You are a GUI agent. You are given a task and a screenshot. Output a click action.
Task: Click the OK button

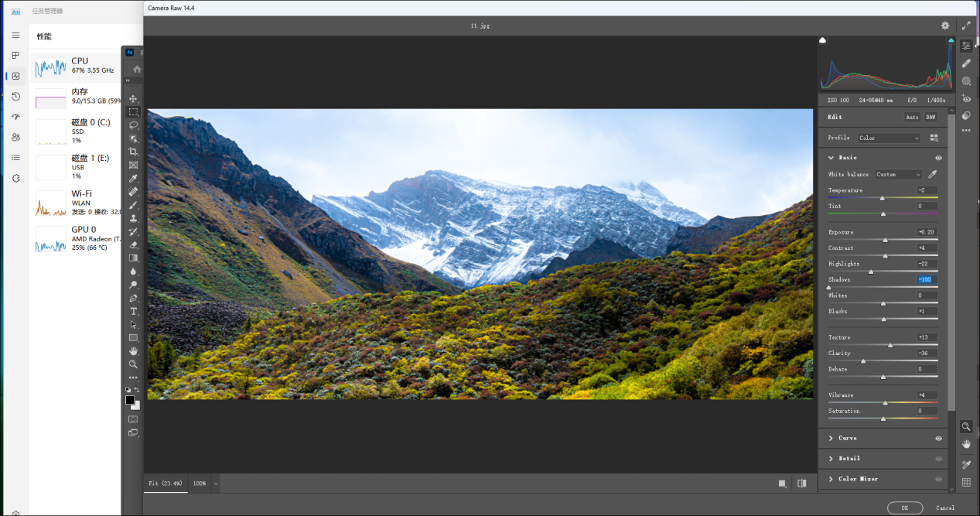point(904,508)
